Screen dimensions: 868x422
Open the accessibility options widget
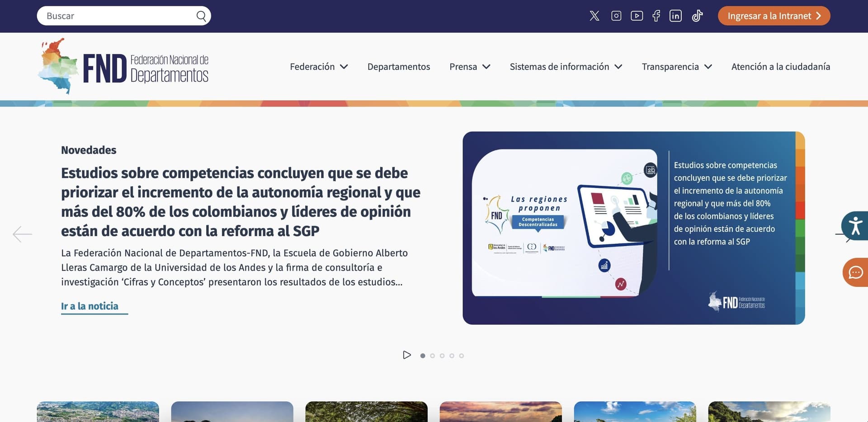pyautogui.click(x=854, y=225)
